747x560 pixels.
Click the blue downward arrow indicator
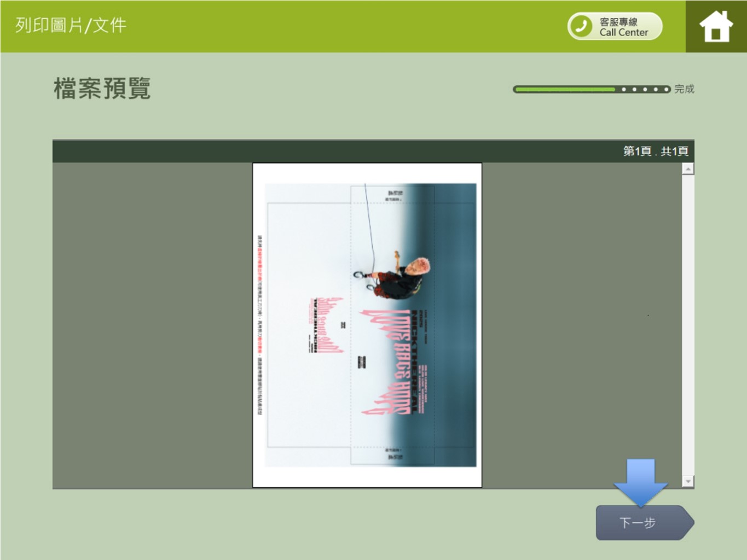point(640,481)
